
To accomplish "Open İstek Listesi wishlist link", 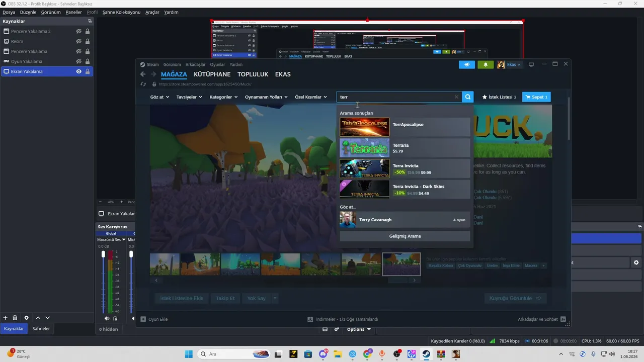I will (499, 97).
